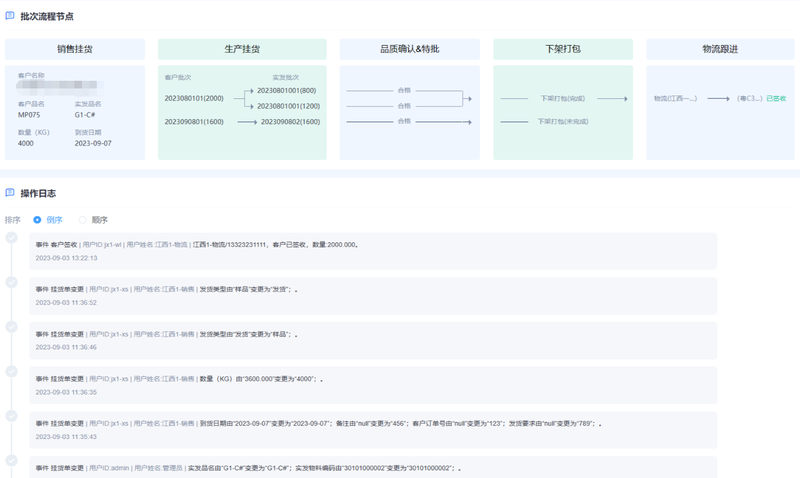
Task: Open the log entry 样品 变更为 发货
Action: click(x=373, y=296)
